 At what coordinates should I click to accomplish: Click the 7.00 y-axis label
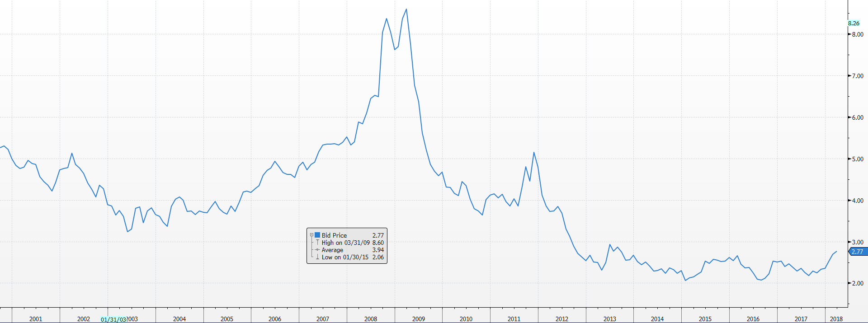[858, 76]
